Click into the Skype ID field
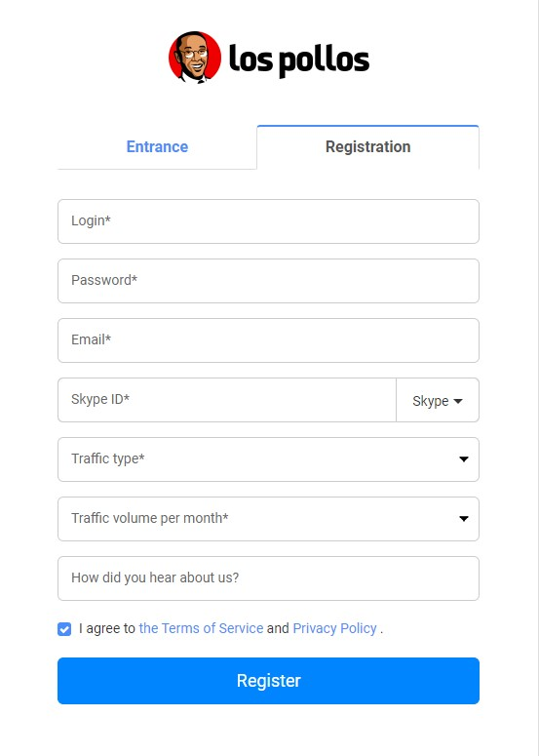 click(227, 400)
